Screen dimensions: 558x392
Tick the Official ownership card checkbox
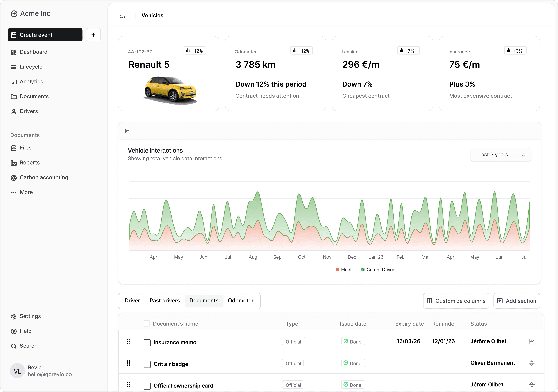(x=147, y=386)
